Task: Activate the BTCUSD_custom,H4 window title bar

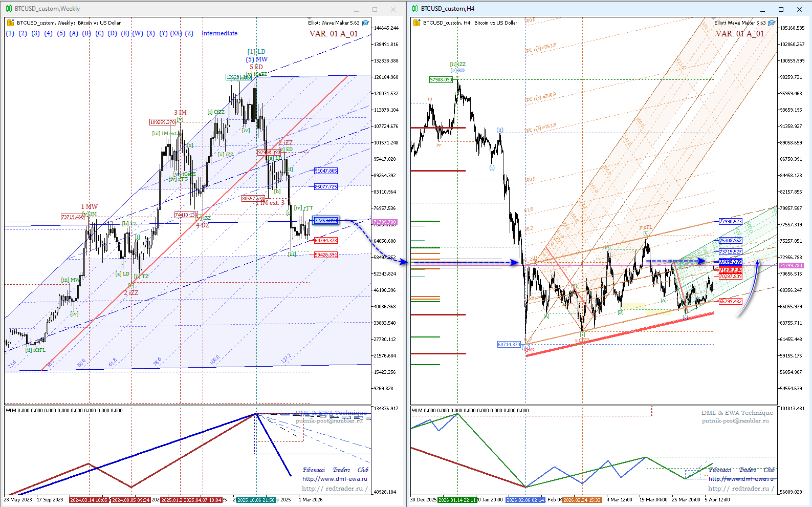Action: tap(563, 9)
